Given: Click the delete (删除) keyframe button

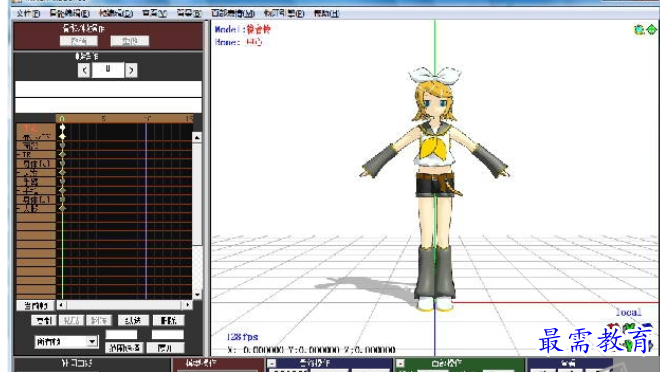Looking at the screenshot, I should [168, 321].
